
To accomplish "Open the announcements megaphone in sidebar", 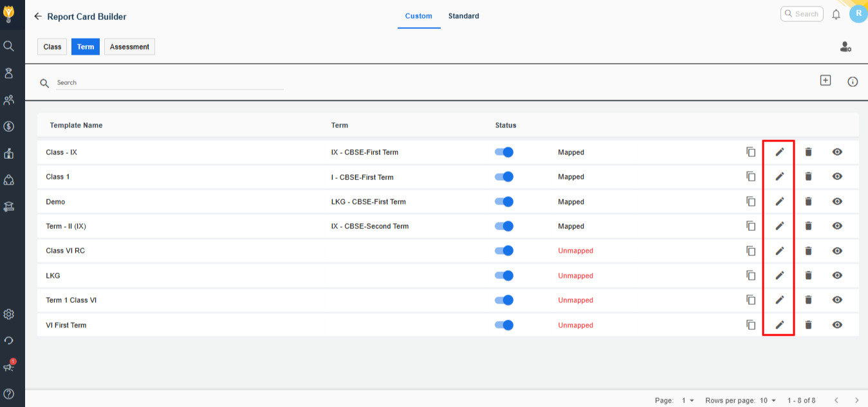I will coord(9,366).
